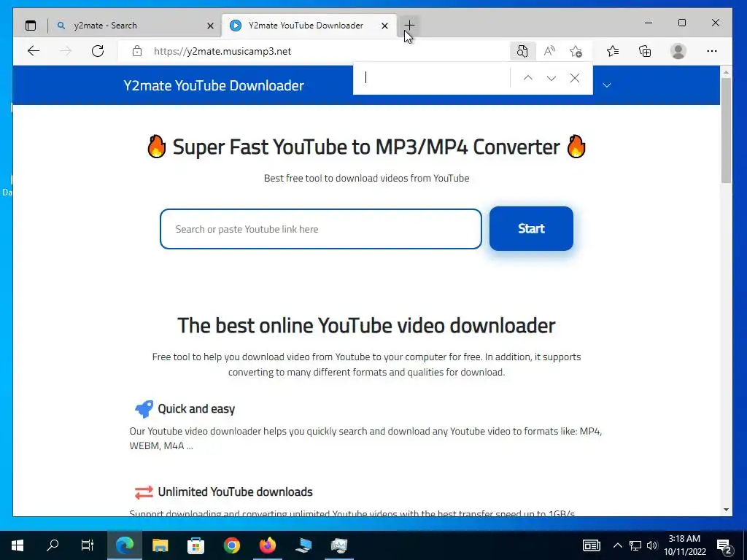
Task: Open Edge Settings and more menu
Action: tap(712, 51)
